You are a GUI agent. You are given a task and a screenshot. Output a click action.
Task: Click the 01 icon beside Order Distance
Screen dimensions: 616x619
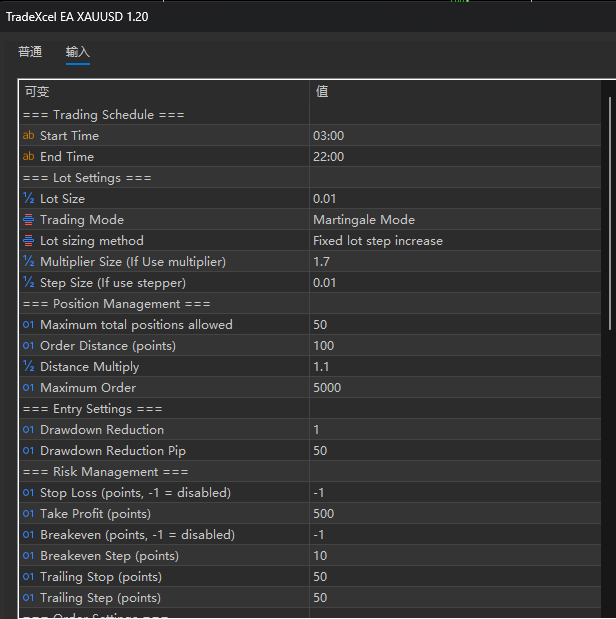pos(28,346)
